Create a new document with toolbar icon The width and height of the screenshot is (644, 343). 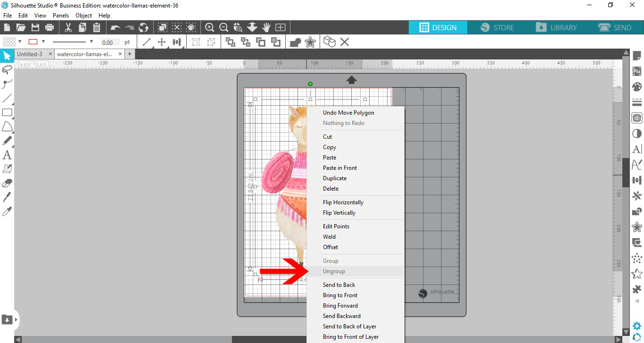pos(7,27)
